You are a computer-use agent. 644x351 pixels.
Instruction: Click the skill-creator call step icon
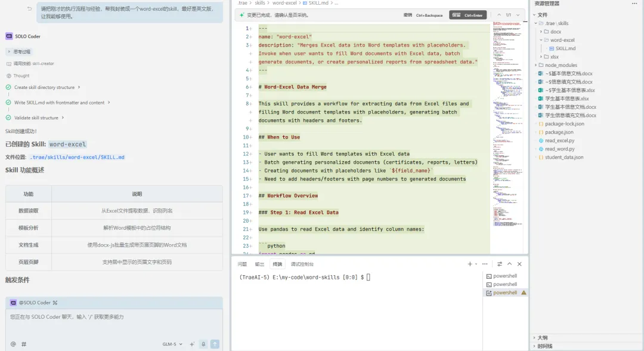8,64
